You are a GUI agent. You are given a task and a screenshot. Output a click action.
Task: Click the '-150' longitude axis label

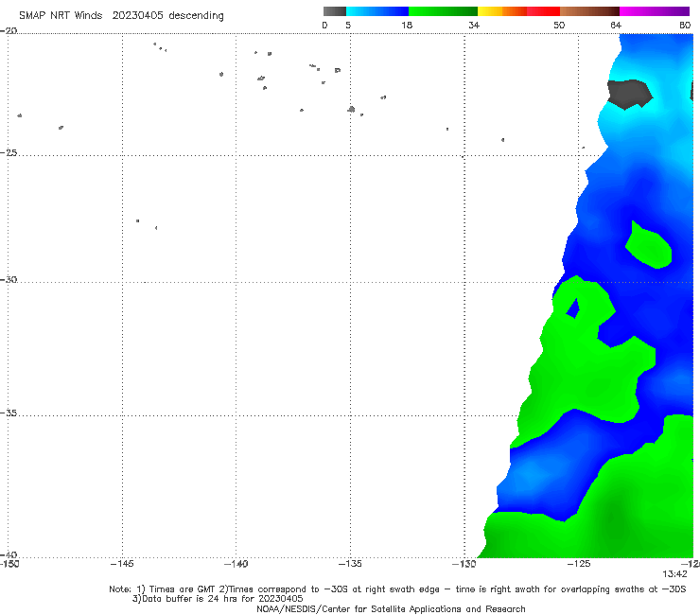pyautogui.click(x=9, y=564)
